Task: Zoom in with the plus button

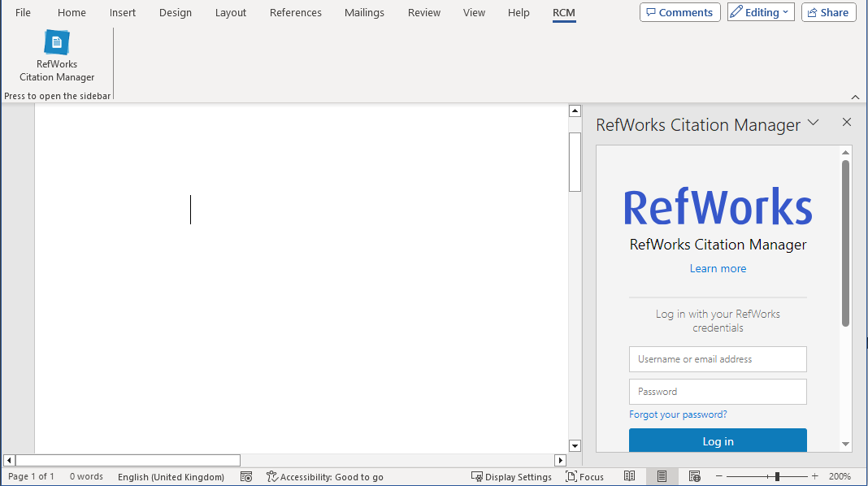Action: (815, 476)
